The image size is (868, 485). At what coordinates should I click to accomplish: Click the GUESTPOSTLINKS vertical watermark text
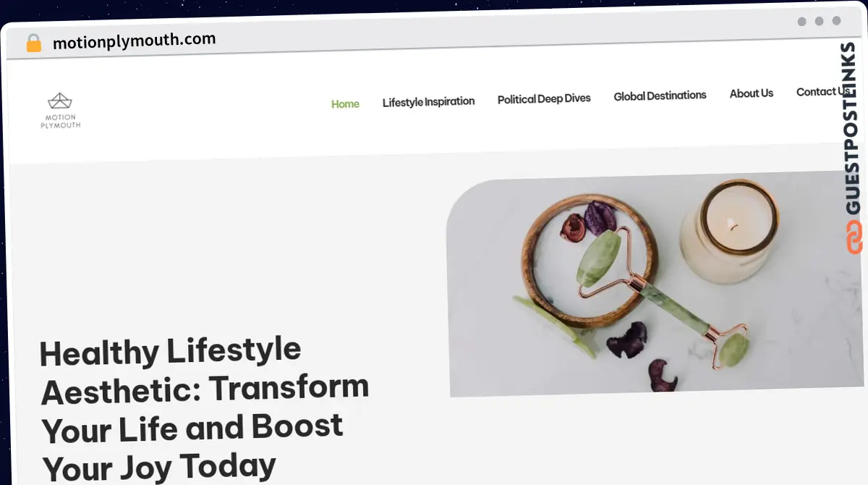tap(854, 128)
